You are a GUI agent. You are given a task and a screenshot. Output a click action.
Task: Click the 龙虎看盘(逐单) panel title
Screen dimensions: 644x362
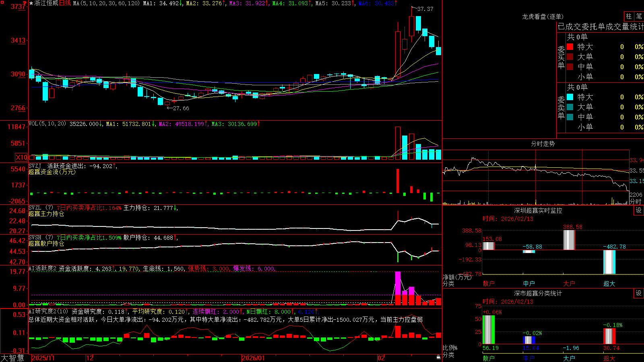(543, 16)
